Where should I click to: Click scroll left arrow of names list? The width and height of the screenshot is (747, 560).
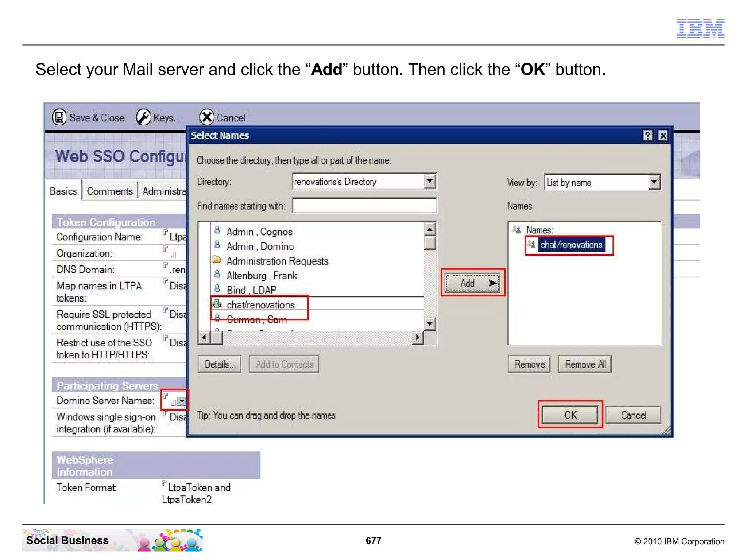pyautogui.click(x=204, y=338)
